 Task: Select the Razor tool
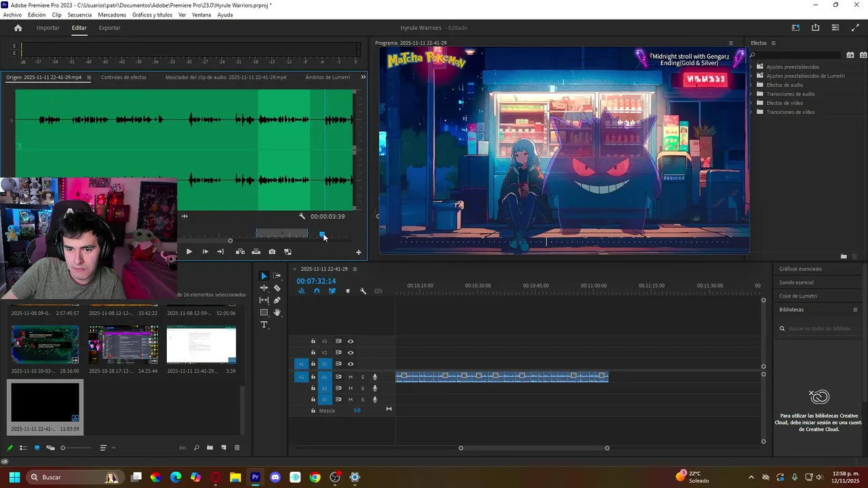[x=277, y=288]
